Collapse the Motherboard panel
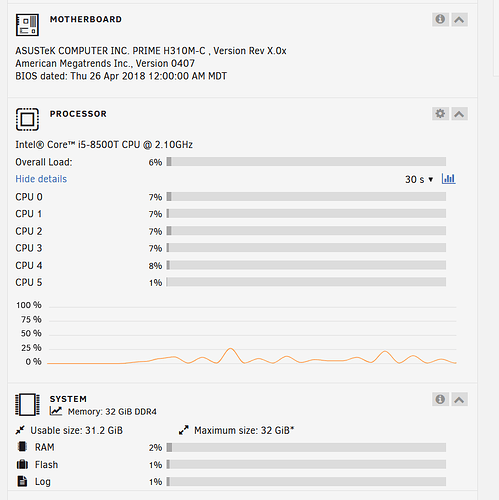The width and height of the screenshot is (499, 500). tap(459, 19)
